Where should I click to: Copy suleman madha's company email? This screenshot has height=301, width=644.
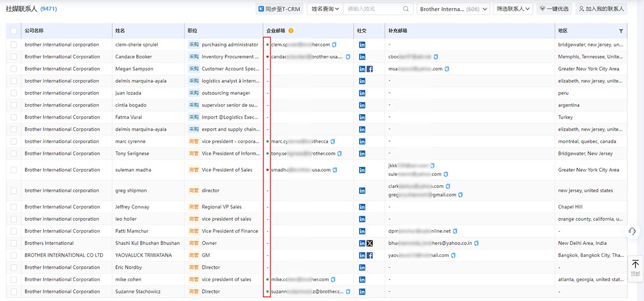[x=335, y=170]
